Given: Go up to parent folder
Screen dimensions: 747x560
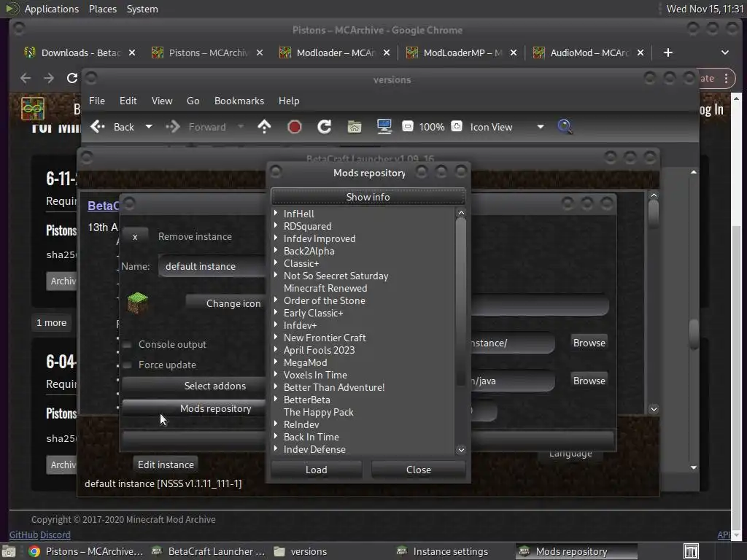Looking at the screenshot, I should tap(264, 127).
